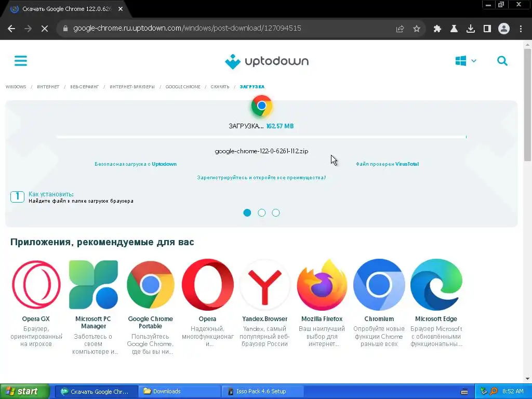
Task: Open the Google Chrome Portable app icon
Action: click(x=150, y=285)
